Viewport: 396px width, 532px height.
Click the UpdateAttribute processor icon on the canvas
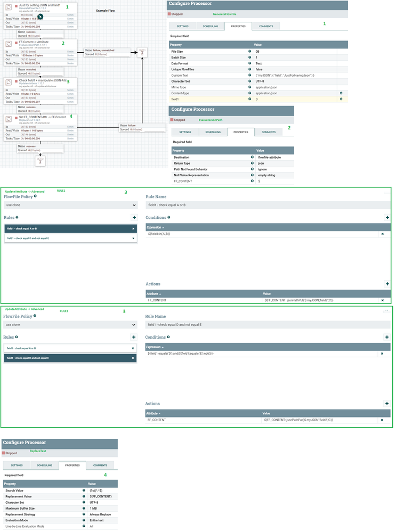pos(9,82)
